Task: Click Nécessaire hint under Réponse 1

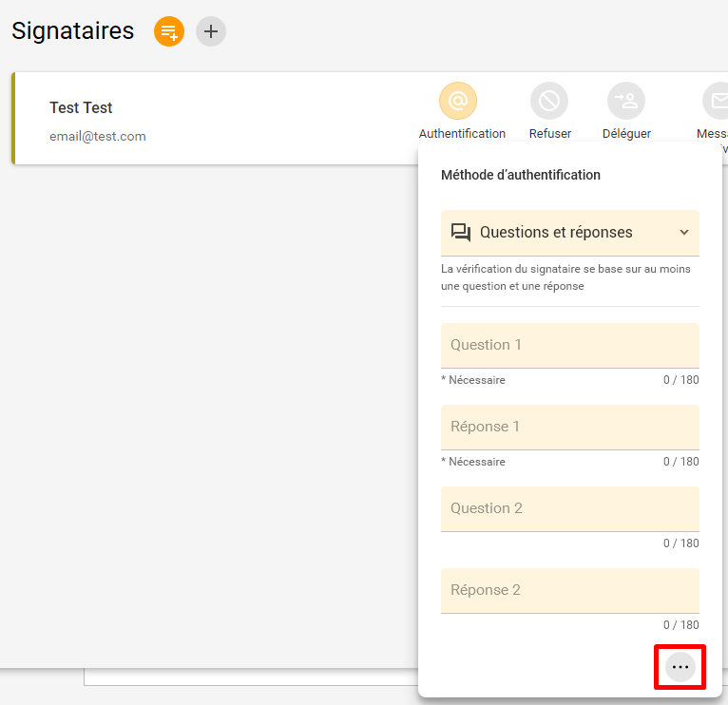Action: [473, 462]
